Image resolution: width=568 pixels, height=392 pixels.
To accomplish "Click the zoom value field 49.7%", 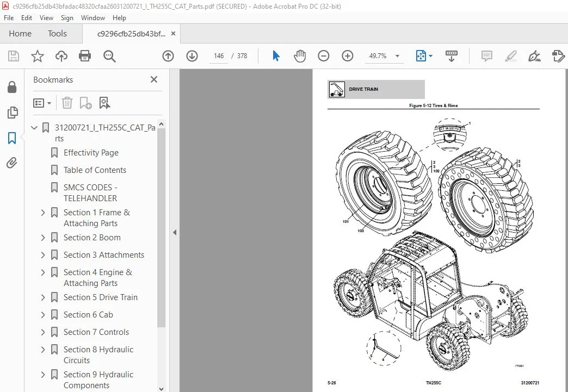I will (378, 56).
